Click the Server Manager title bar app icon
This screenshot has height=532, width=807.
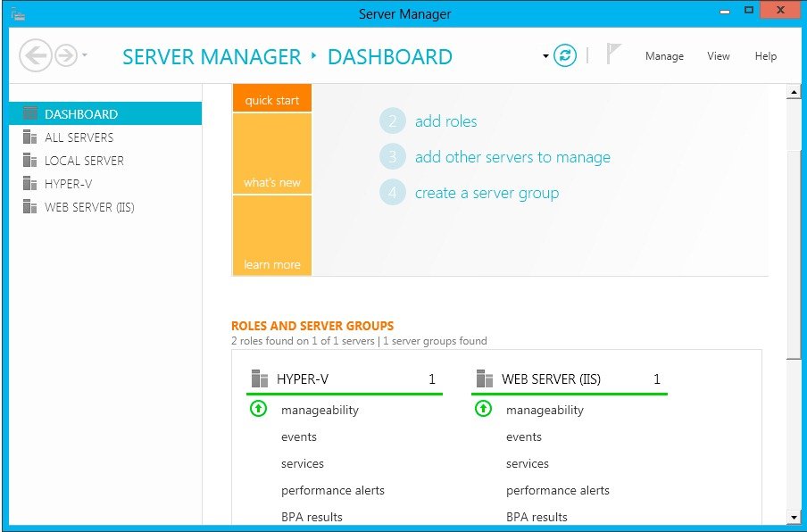(18, 14)
